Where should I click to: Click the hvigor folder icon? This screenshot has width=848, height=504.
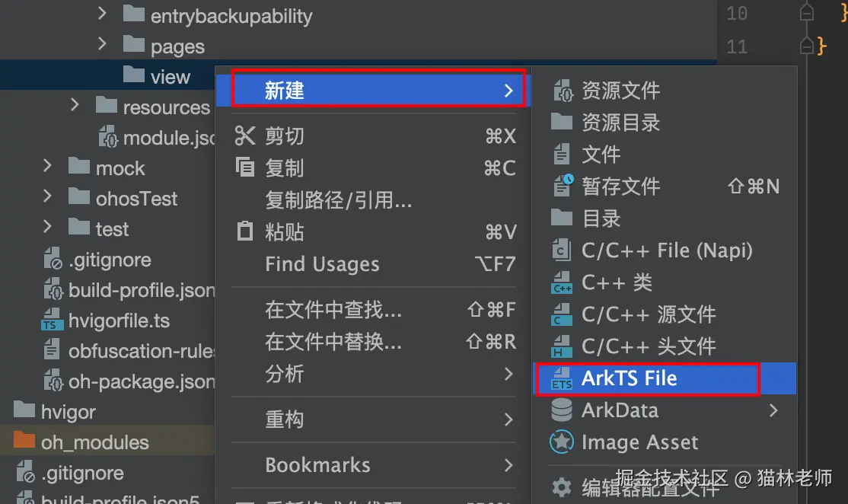coord(24,410)
